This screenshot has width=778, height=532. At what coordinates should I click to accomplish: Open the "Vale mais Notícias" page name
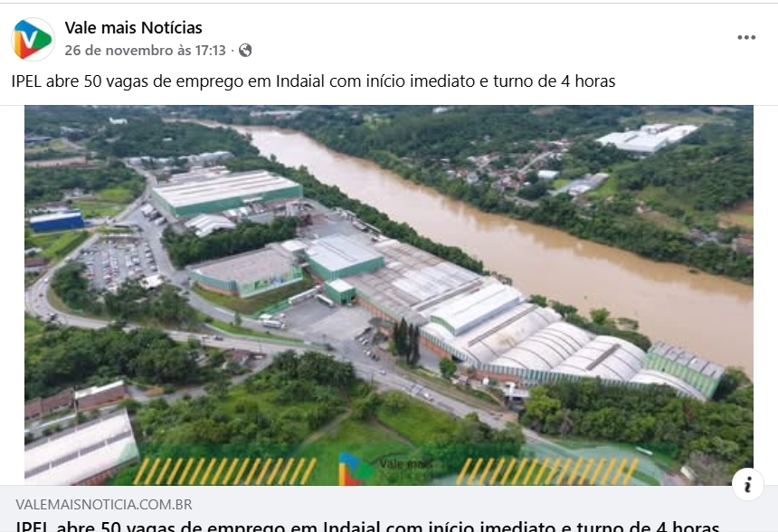tap(134, 28)
